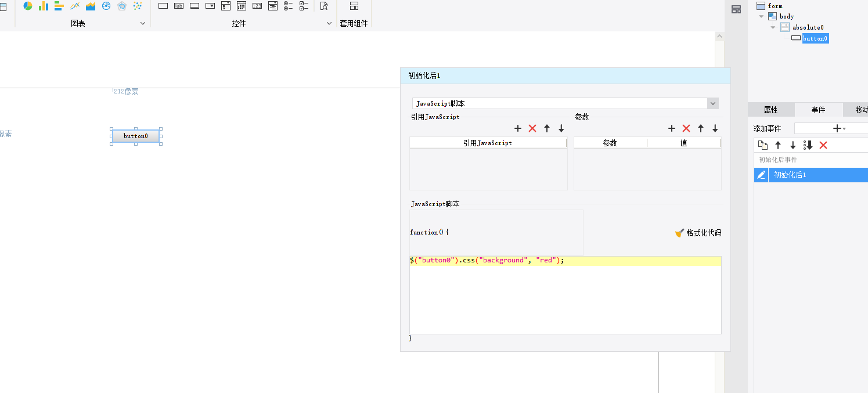Insert a button widget from toolbar
The image size is (868, 393).
pyautogui.click(x=195, y=6)
